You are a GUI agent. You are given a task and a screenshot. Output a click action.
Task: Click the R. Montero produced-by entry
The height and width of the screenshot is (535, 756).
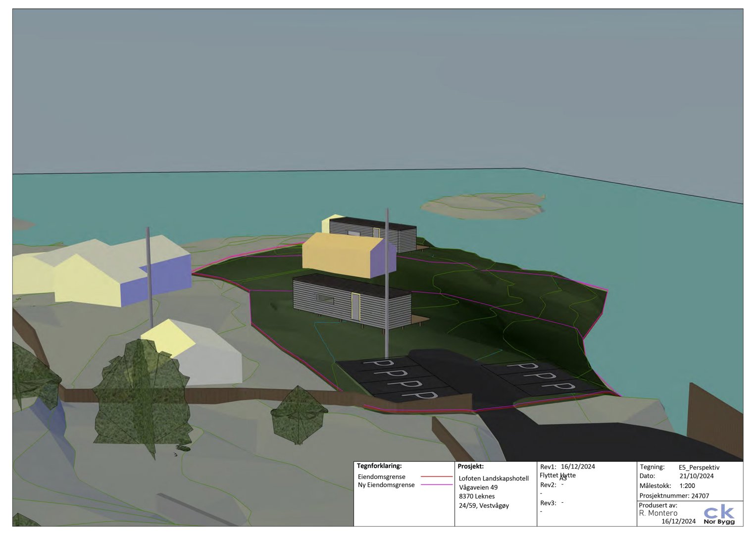pos(657,513)
